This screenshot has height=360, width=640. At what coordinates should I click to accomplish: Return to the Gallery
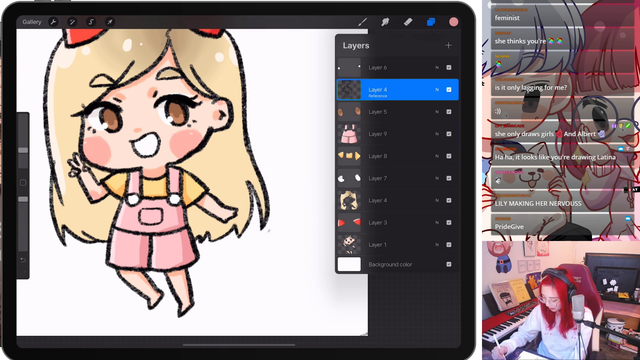pyautogui.click(x=32, y=22)
